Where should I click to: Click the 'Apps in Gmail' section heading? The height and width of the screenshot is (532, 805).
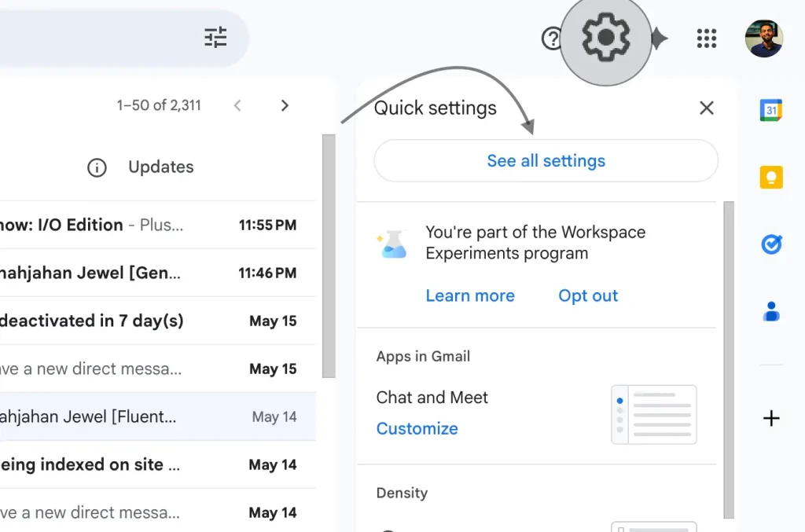tap(423, 356)
